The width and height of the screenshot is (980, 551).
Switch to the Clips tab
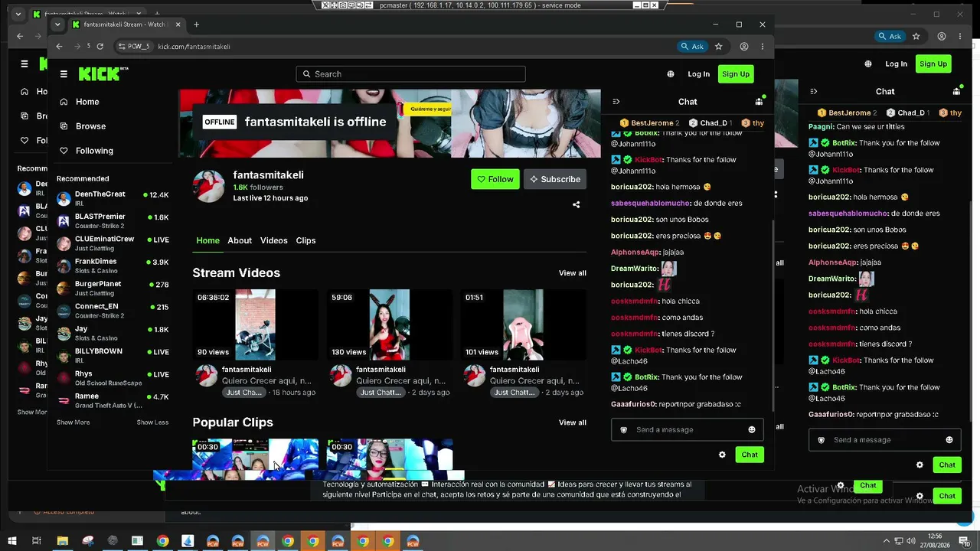click(305, 240)
